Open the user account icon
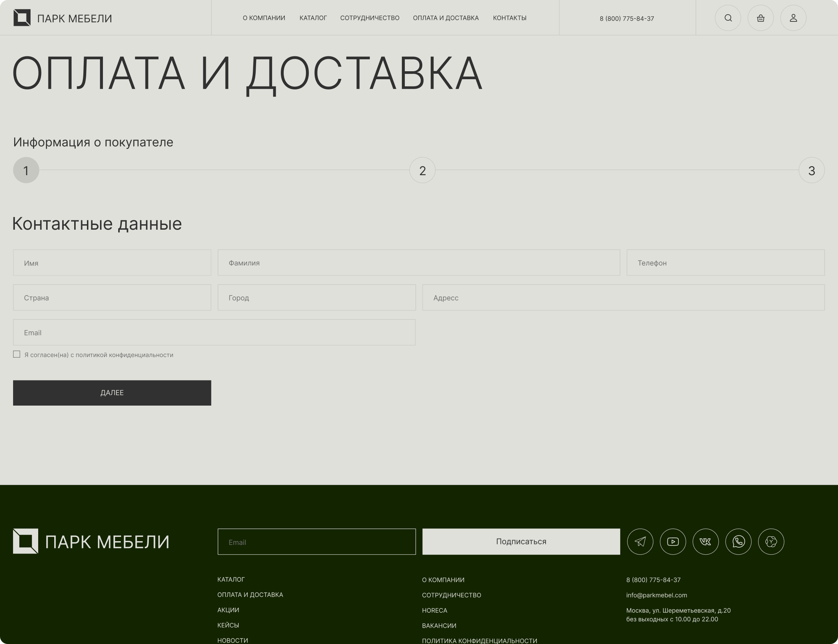Screen dimensions: 838x644 (x=793, y=18)
